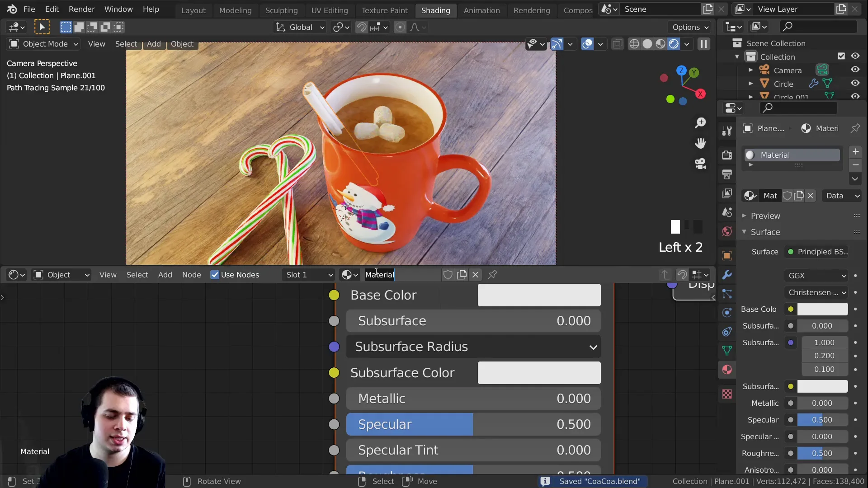Viewport: 868px width, 488px height.
Task: Open the View Layer properties icon
Action: click(727, 193)
